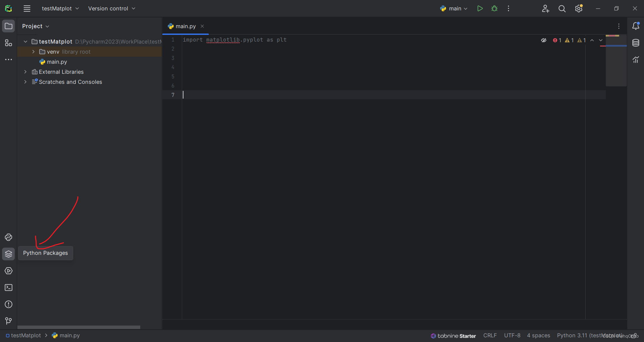Switch focus to the main.py editor tab
The image size is (644, 342).
point(185,26)
